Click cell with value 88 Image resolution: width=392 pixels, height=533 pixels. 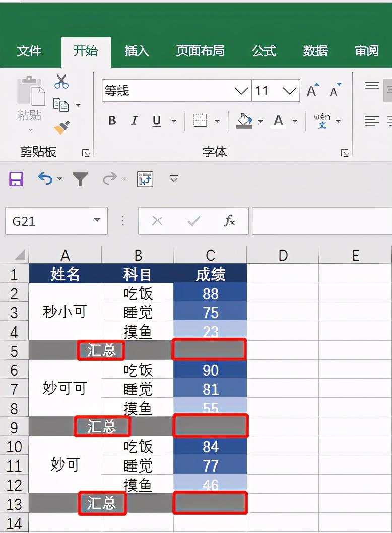pyautogui.click(x=210, y=293)
